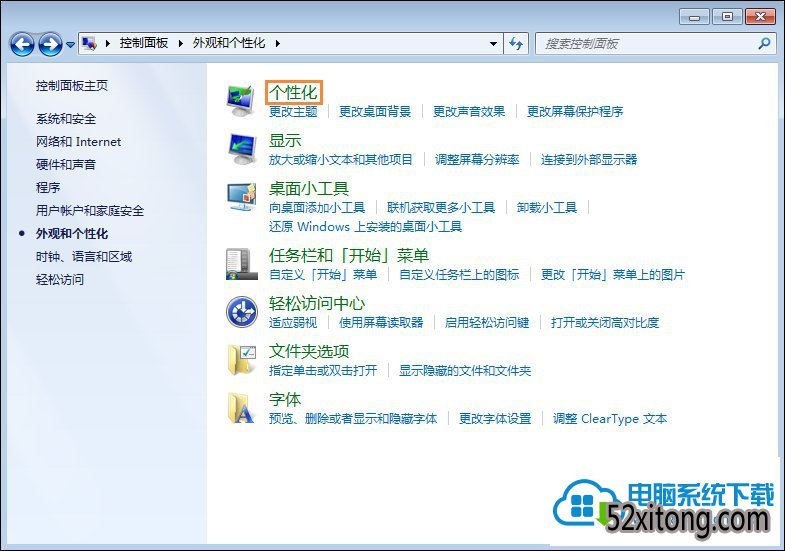The image size is (785, 551).
Task: Select 外观和个性化 in the sidebar
Action: pos(72,234)
